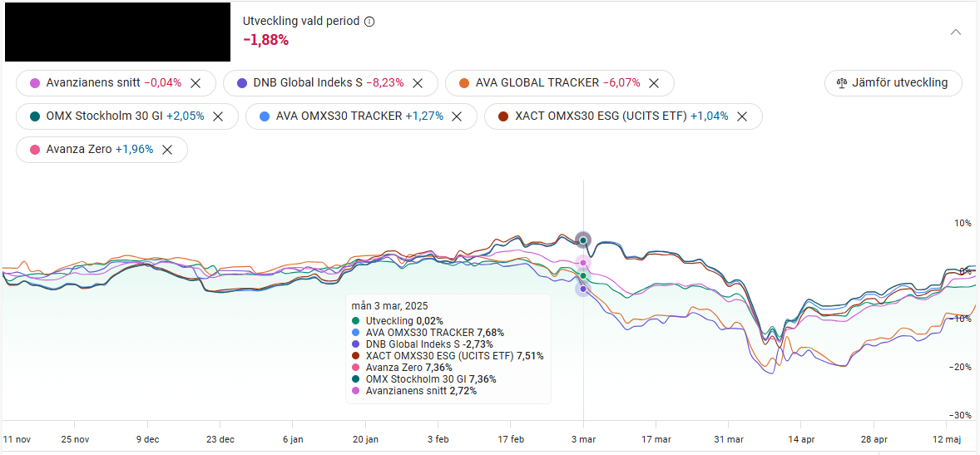Open Jämför utveckling comparison button

tap(893, 83)
